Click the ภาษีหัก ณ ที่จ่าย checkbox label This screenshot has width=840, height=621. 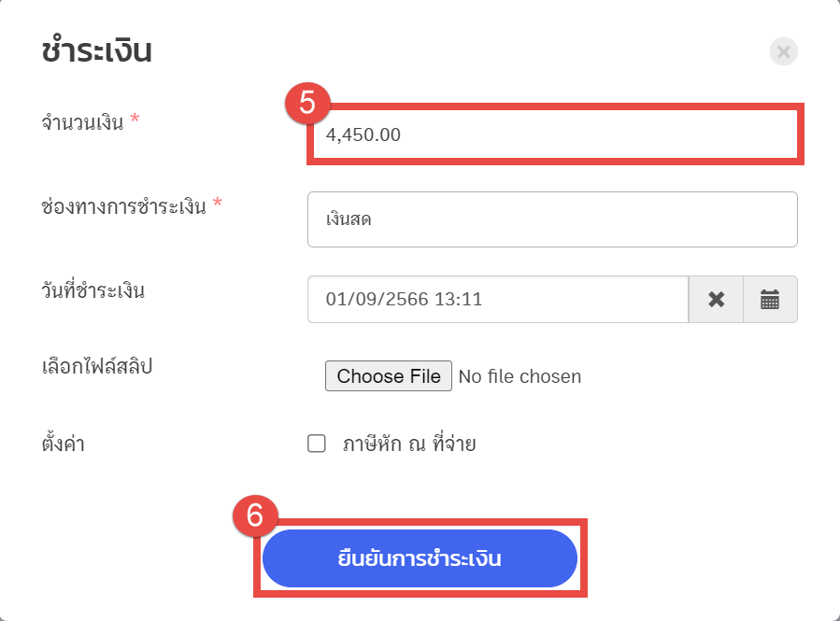409,444
